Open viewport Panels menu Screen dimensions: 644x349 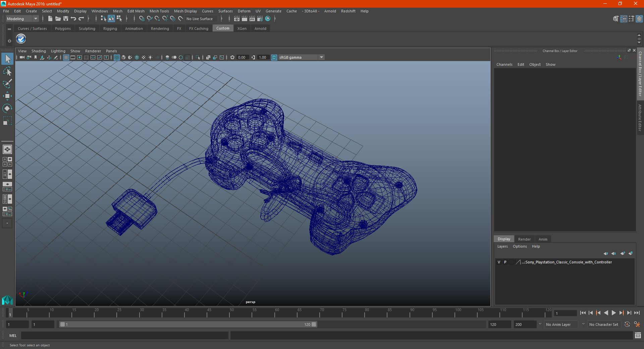111,51
